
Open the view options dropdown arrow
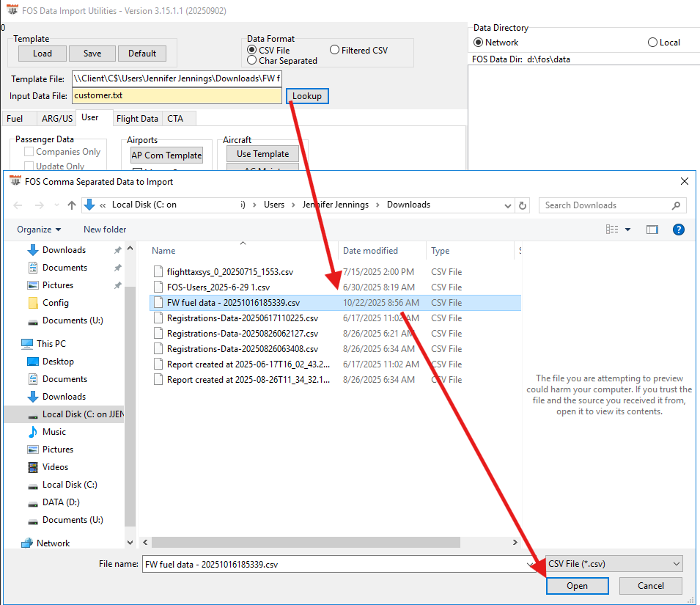(x=627, y=230)
